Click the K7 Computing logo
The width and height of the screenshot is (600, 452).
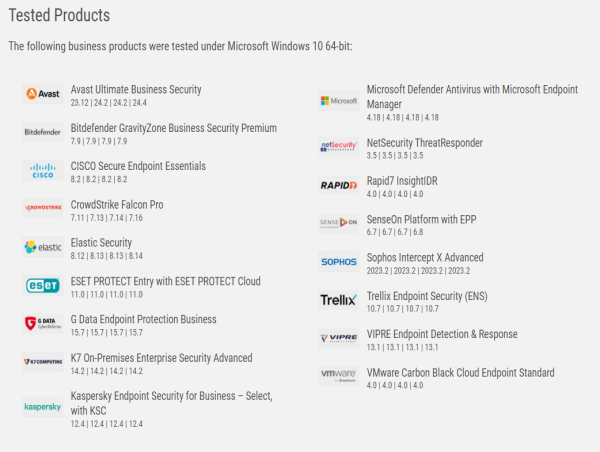pos(42,362)
